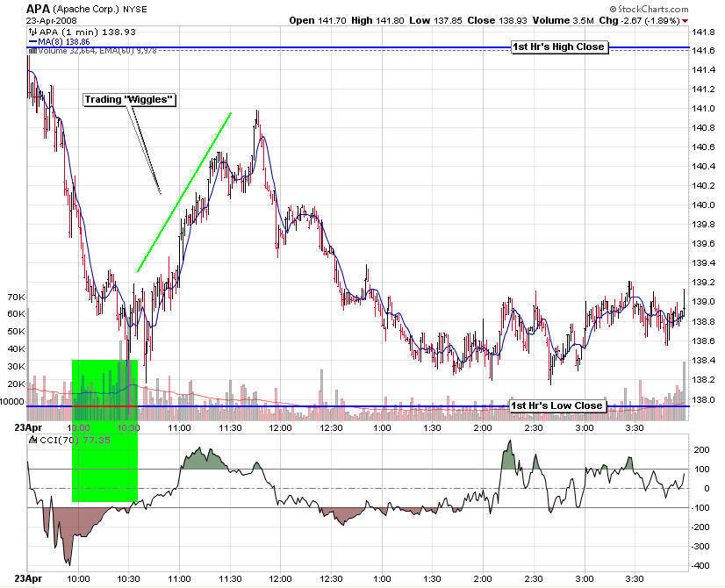Click the 139.4 price axis label

(x=703, y=263)
